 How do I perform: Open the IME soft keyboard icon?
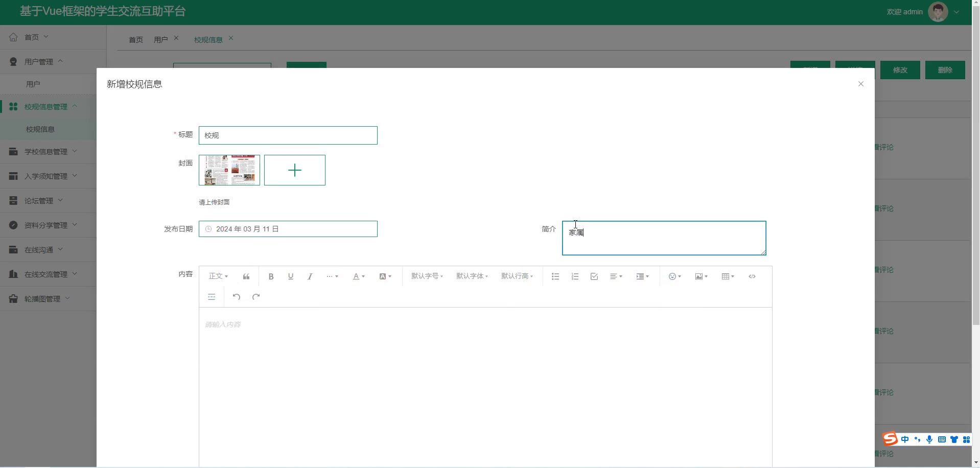(942, 439)
